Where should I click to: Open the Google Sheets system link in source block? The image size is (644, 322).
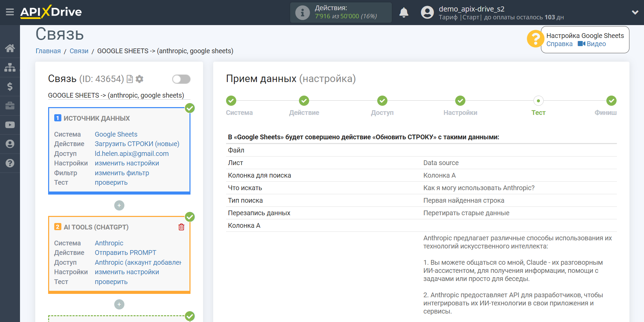pyautogui.click(x=116, y=135)
